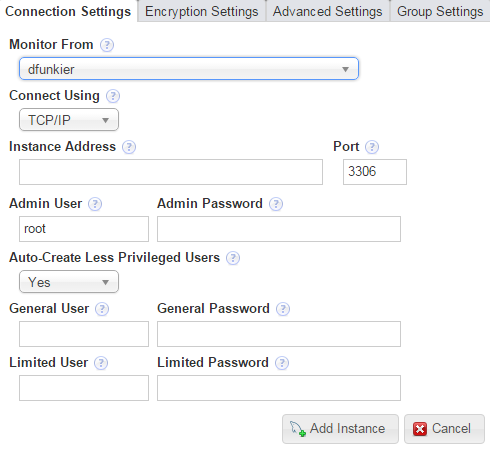Open Instance Address help tooltip icon
Image resolution: width=490 pixels, height=451 pixels.
[x=129, y=147]
